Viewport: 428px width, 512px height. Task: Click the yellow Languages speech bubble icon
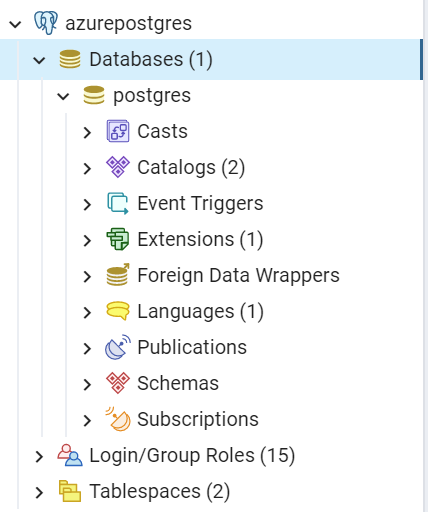tap(118, 311)
